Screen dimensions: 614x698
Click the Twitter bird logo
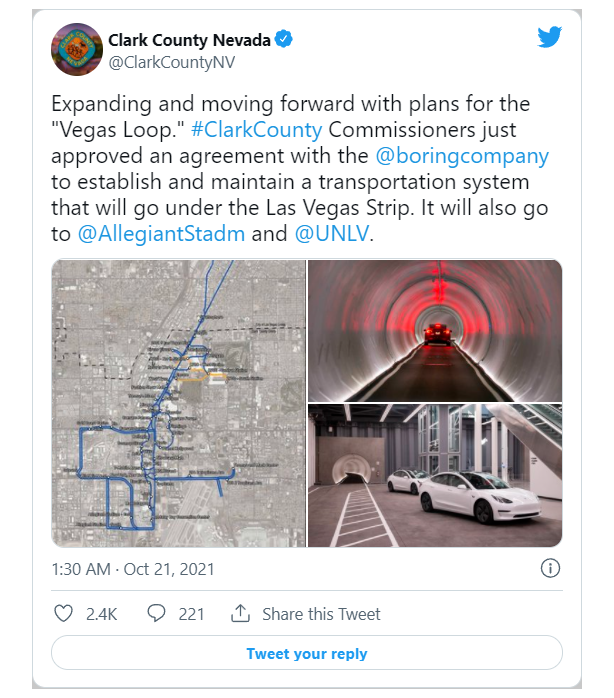549,37
